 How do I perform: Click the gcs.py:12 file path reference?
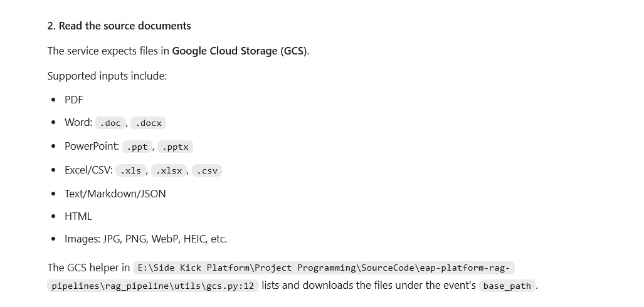[x=229, y=286]
